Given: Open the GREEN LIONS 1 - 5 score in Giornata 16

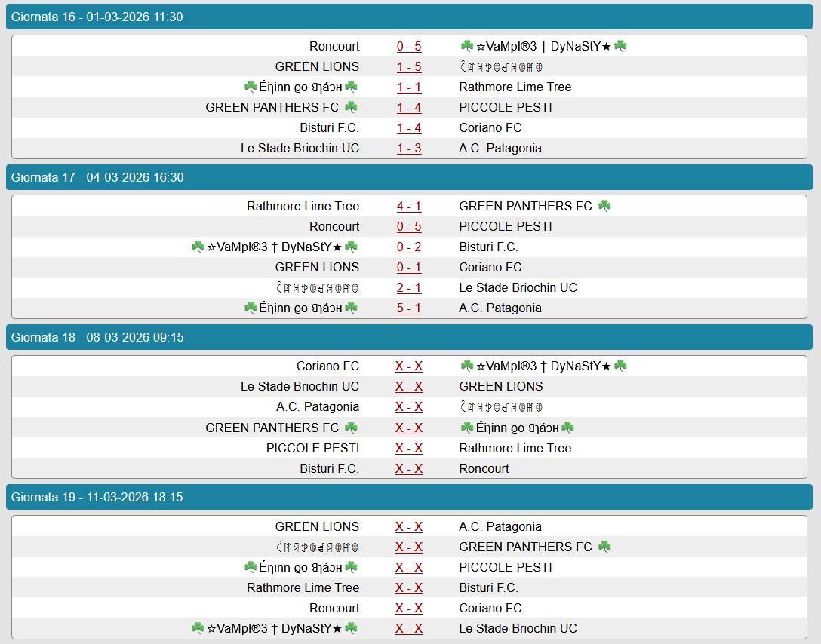Looking at the screenshot, I should 409,67.
